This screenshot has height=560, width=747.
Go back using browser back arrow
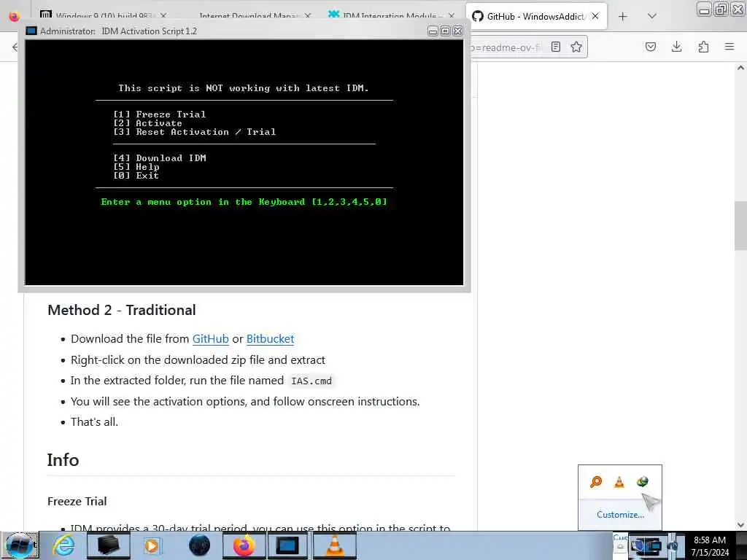click(15, 47)
